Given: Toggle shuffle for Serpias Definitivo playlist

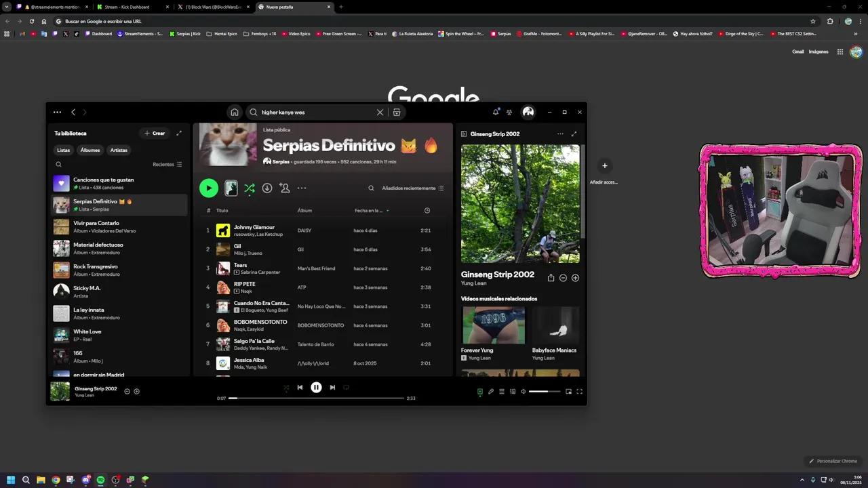Looking at the screenshot, I should click(x=250, y=188).
